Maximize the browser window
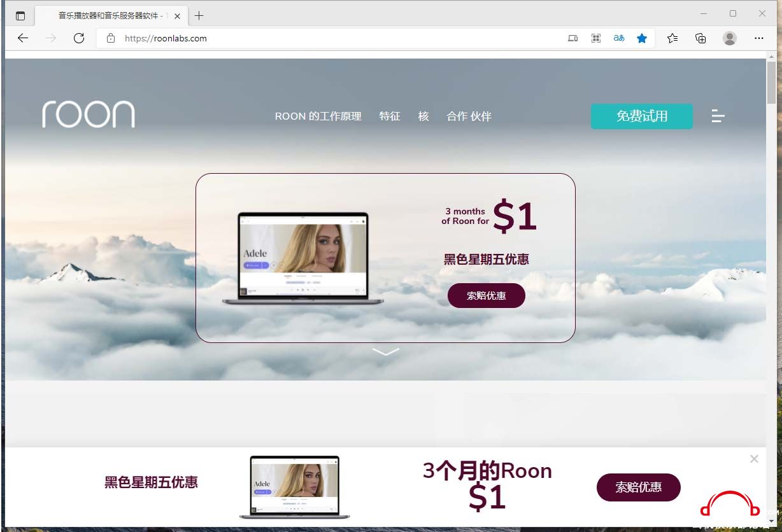Viewport: 782px width, 532px height. [x=733, y=13]
